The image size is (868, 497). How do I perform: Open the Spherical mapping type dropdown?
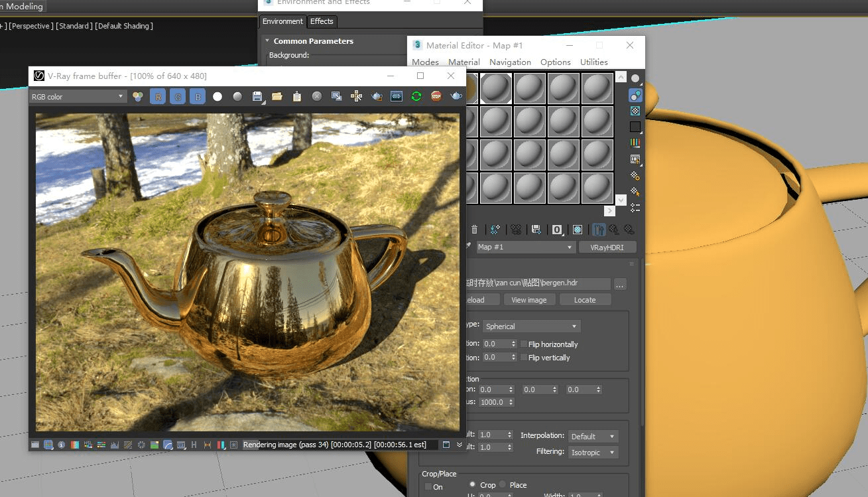pyautogui.click(x=532, y=326)
